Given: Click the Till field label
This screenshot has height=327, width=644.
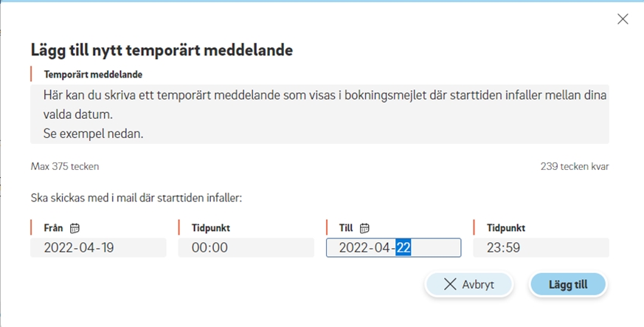Looking at the screenshot, I should (x=347, y=228).
